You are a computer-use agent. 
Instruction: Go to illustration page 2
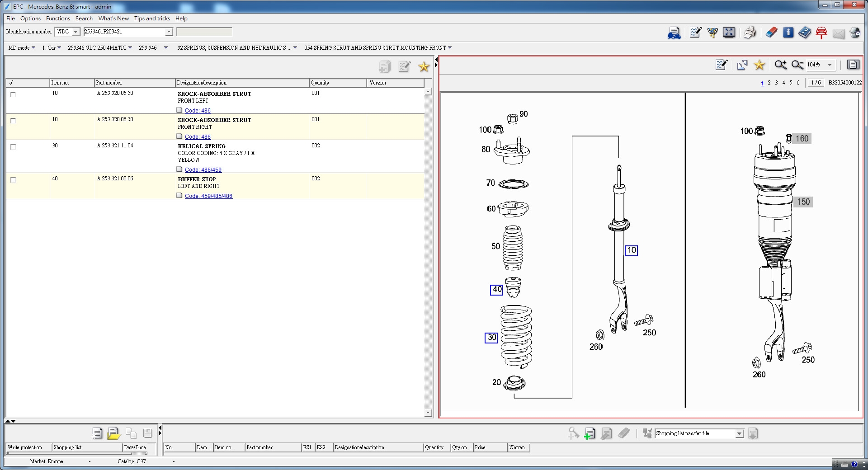(x=769, y=83)
